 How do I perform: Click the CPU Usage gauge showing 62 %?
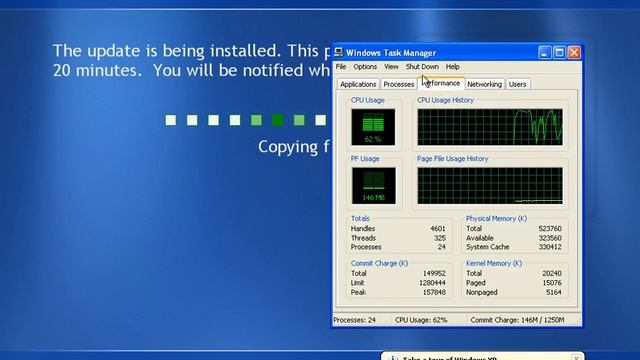[x=373, y=127]
